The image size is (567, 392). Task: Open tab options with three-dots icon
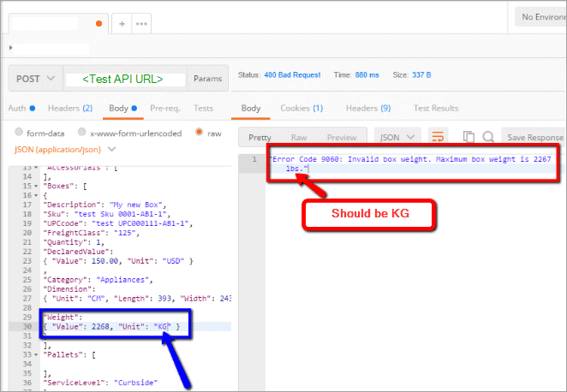pyautogui.click(x=141, y=24)
